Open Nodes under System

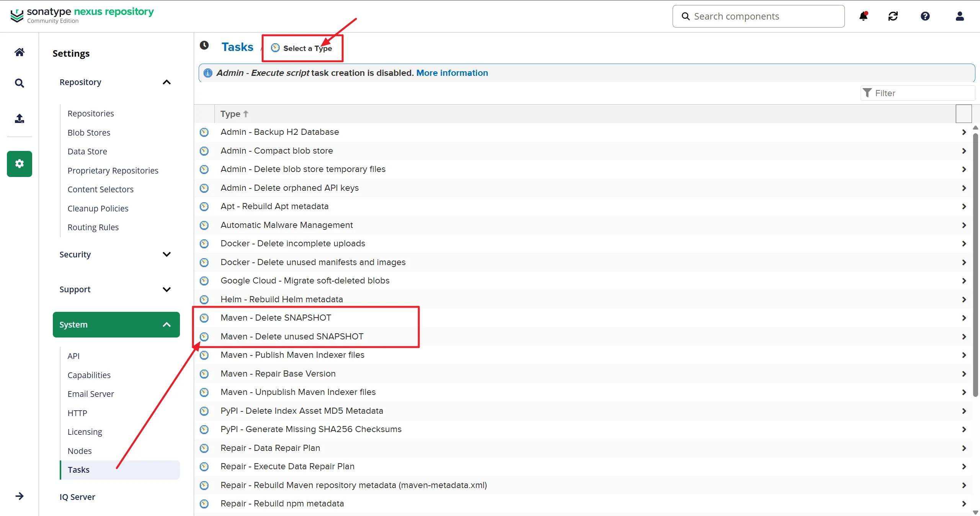click(80, 451)
